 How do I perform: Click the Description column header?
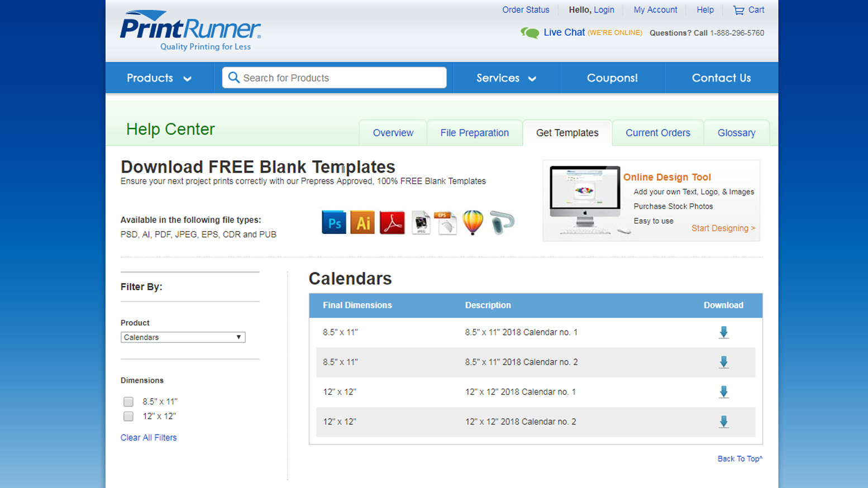click(488, 305)
